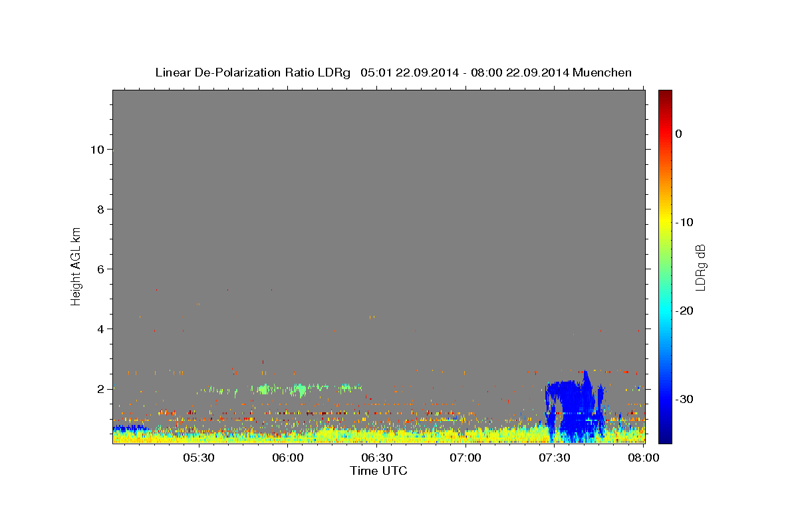Click the 'Time UTC' axis label
This screenshot has width=798, height=532.
point(378,471)
